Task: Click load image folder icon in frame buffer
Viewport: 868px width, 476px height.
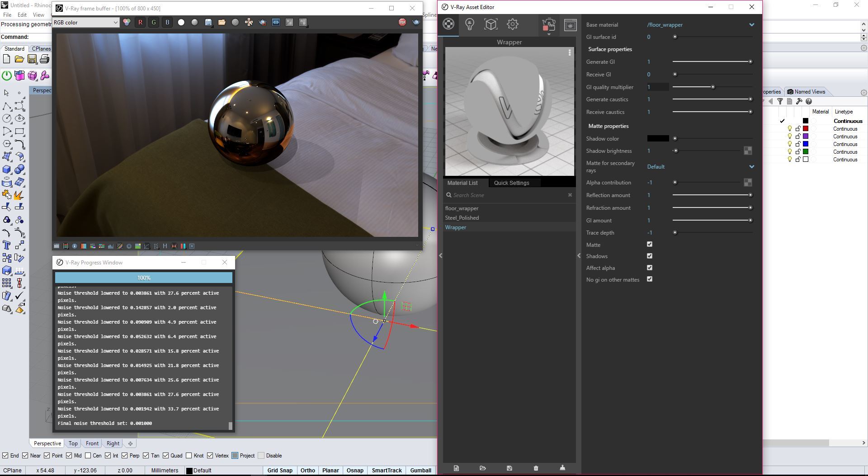Action: tap(222, 22)
